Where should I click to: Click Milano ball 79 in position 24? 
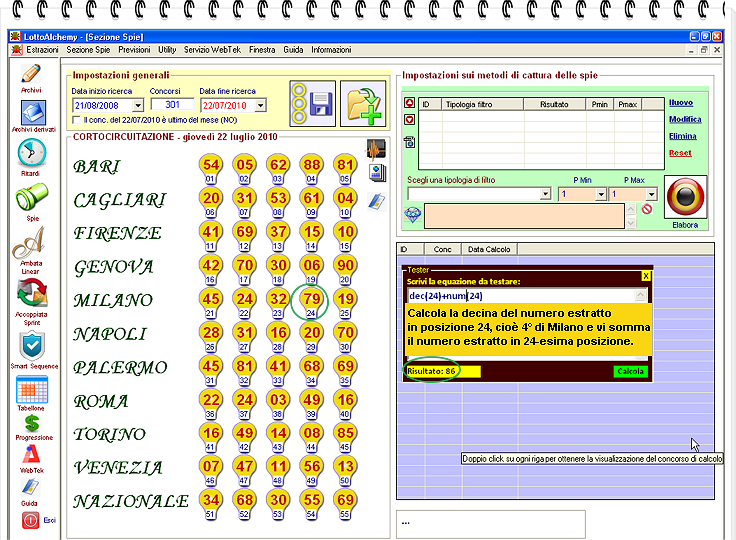point(311,301)
